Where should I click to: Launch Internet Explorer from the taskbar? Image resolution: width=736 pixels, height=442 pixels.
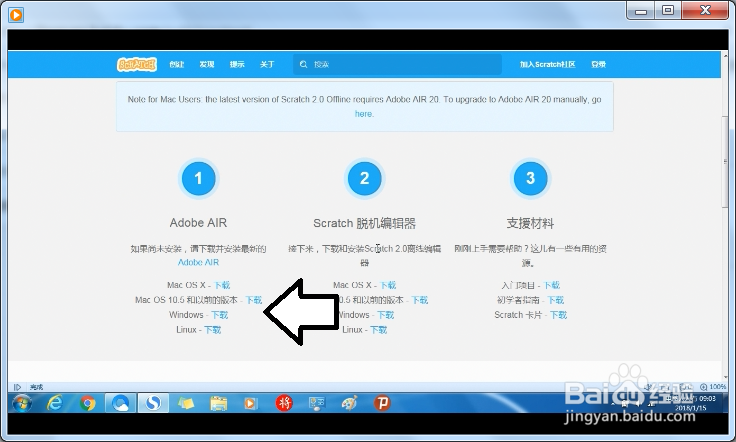tap(55, 403)
